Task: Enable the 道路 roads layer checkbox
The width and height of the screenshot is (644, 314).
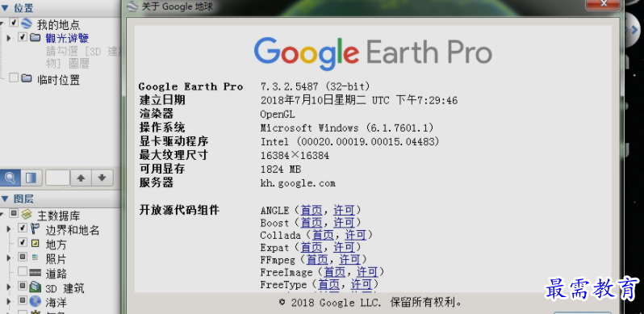Action: (23, 272)
